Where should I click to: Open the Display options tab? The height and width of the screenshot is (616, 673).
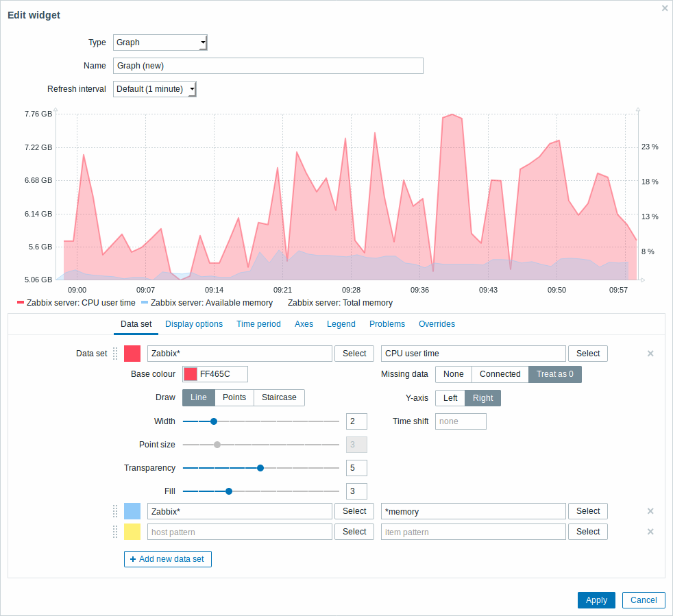coord(194,324)
